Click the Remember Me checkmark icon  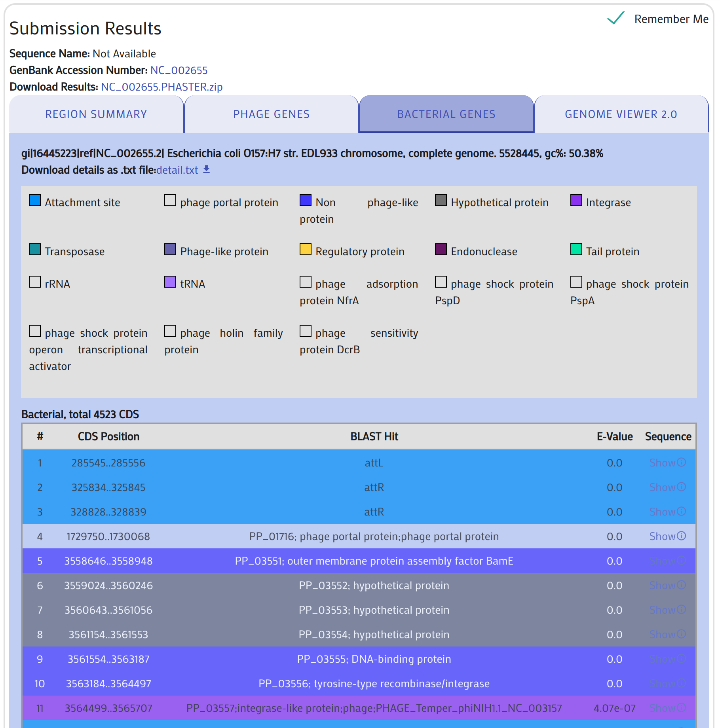click(x=615, y=18)
